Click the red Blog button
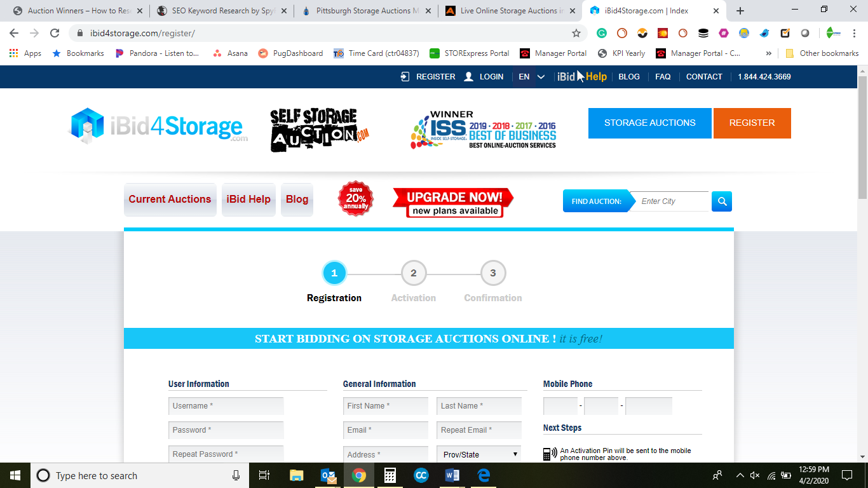 coord(297,200)
